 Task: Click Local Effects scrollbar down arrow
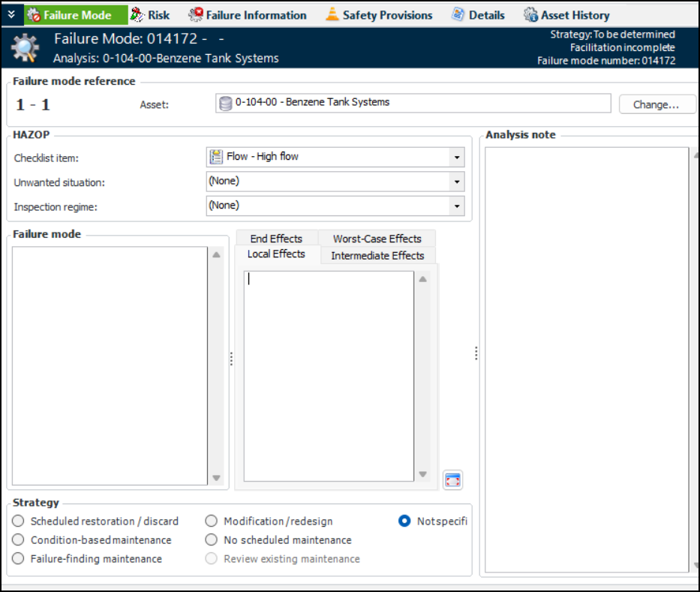click(422, 474)
